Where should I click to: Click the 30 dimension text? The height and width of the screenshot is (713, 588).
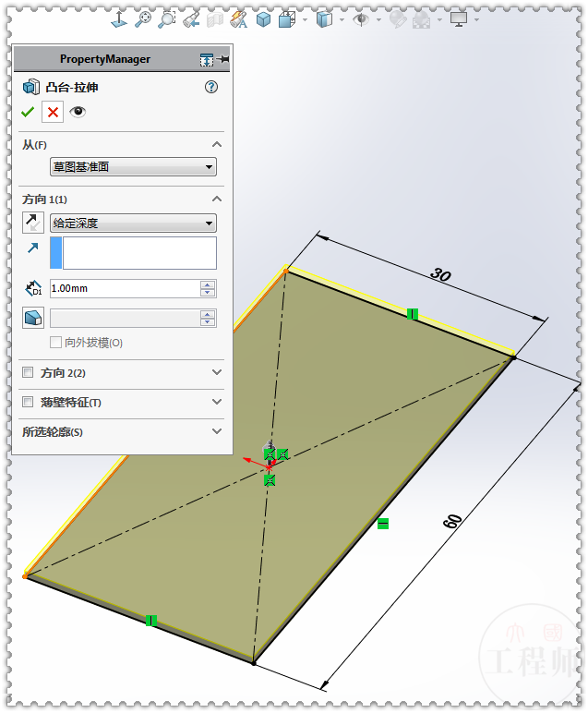(x=440, y=274)
